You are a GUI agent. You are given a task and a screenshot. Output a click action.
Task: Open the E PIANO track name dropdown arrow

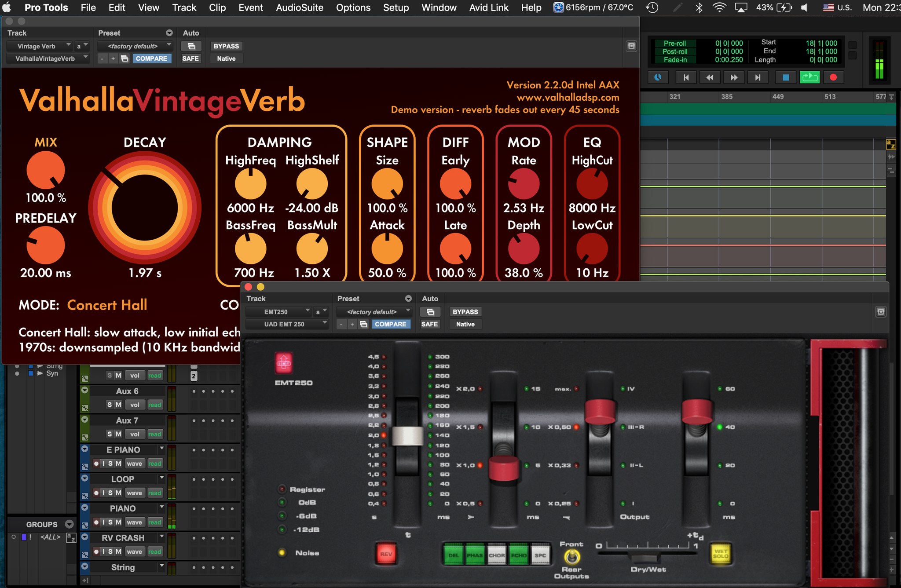point(162,448)
